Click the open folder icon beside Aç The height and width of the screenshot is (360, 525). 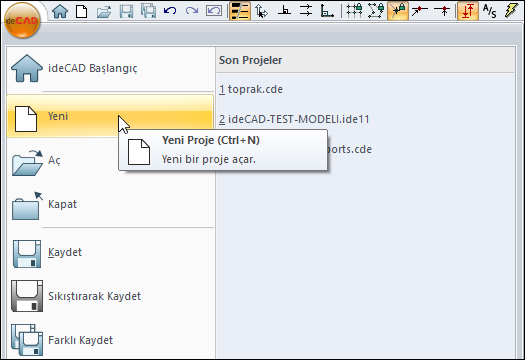[27, 163]
